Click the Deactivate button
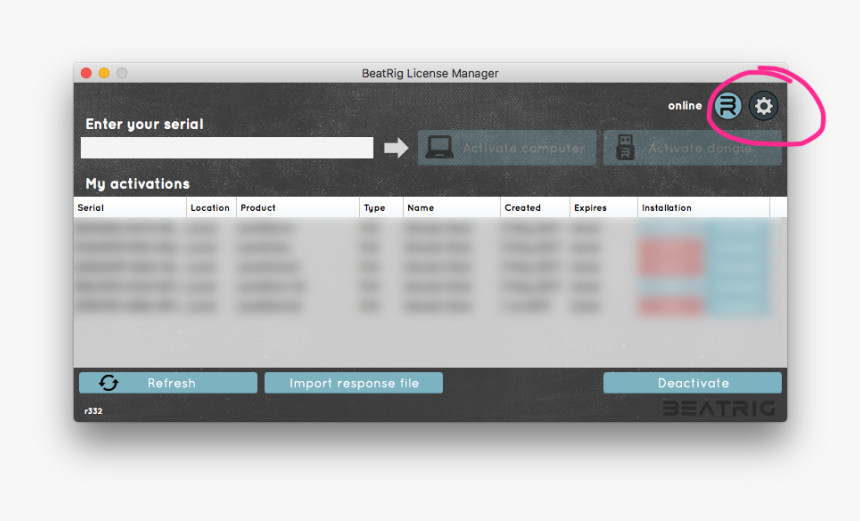860x521 pixels. 692,383
